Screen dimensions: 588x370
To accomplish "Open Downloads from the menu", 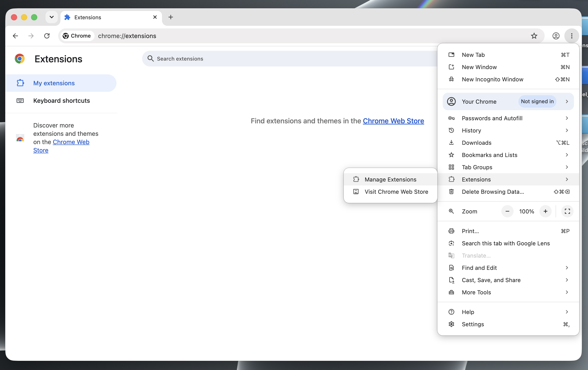I will point(508,143).
